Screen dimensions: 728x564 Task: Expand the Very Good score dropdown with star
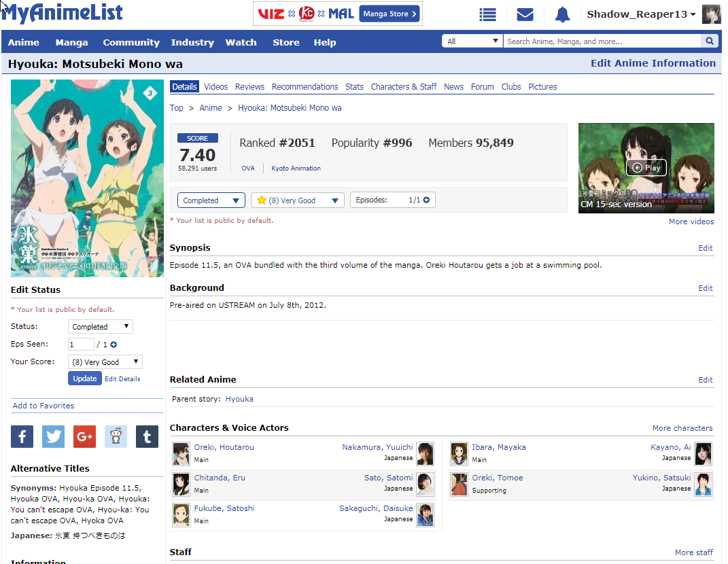[297, 200]
